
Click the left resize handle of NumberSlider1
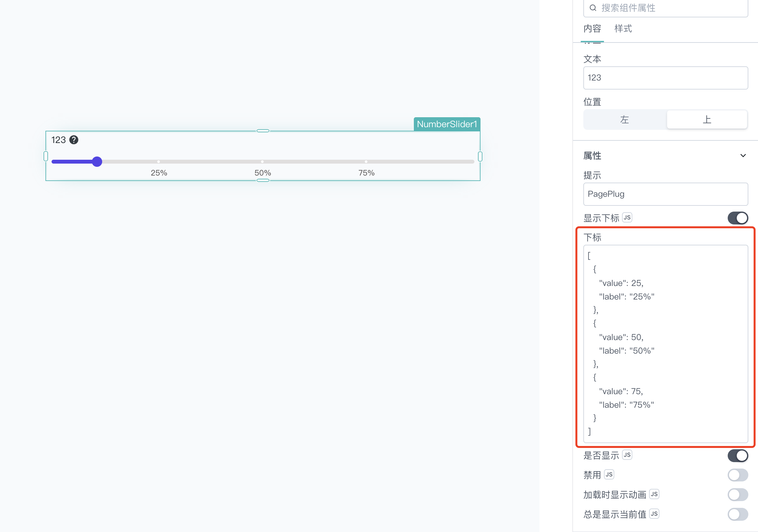pyautogui.click(x=45, y=156)
